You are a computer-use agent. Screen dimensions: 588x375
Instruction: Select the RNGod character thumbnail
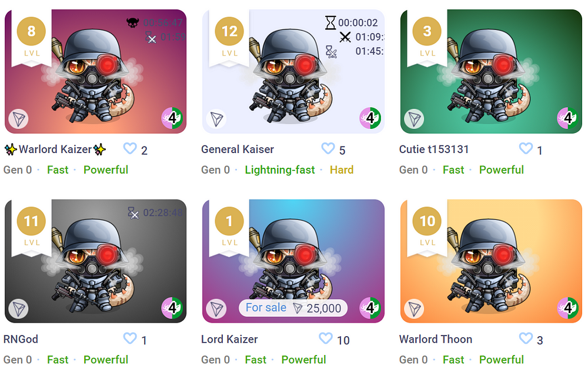96,261
